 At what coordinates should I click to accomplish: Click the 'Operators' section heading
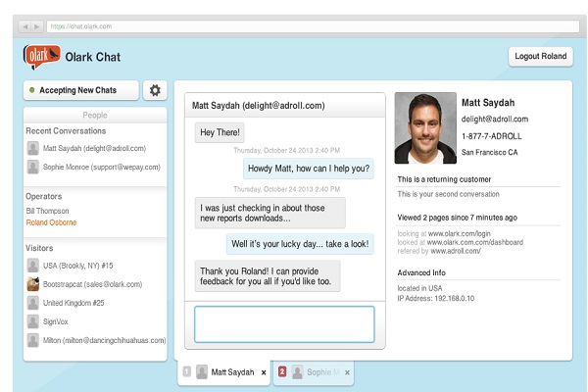43,197
